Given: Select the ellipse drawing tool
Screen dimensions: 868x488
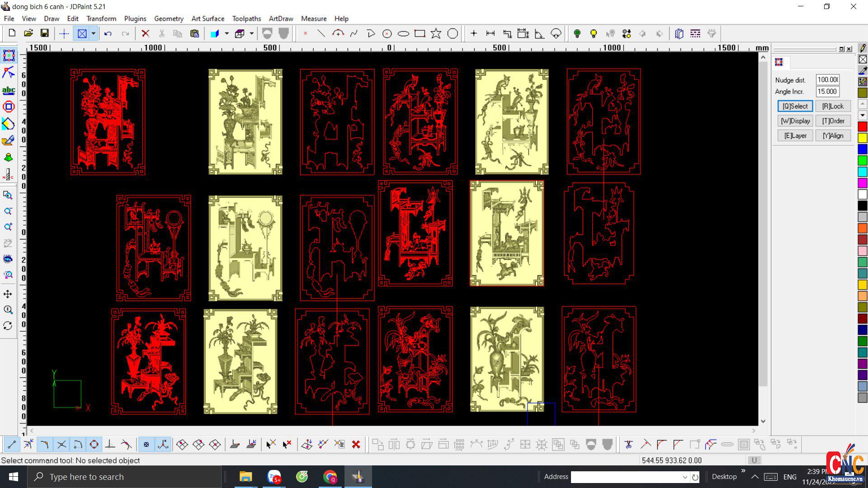Looking at the screenshot, I should click(x=403, y=33).
